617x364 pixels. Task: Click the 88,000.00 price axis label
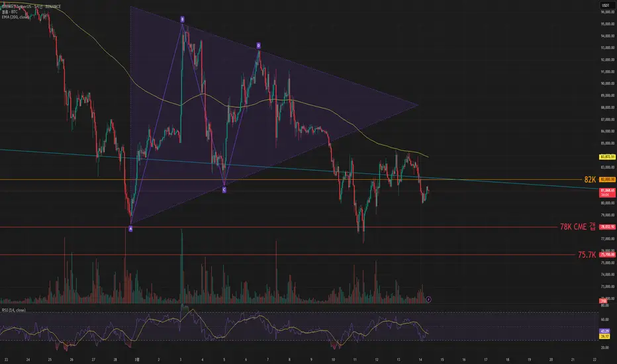(608, 107)
